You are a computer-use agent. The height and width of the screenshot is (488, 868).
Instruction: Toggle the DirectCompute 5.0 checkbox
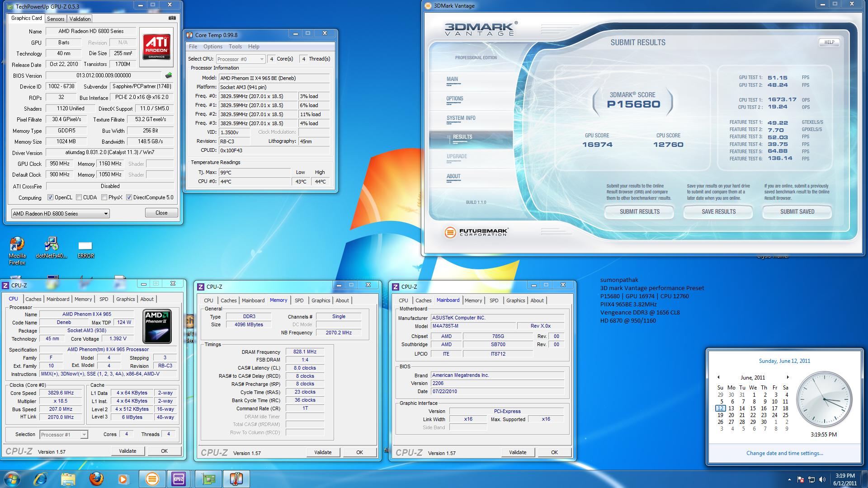129,197
